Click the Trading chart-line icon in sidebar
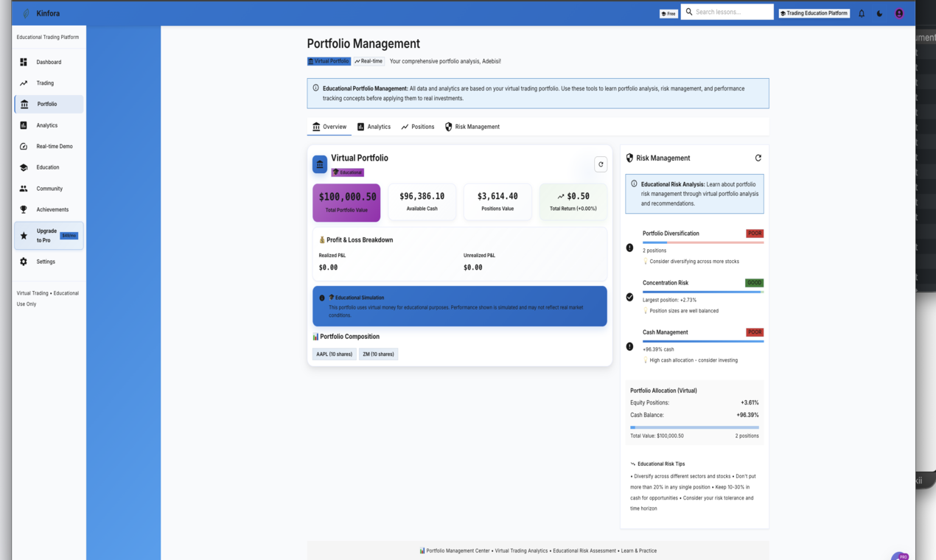 (x=24, y=83)
